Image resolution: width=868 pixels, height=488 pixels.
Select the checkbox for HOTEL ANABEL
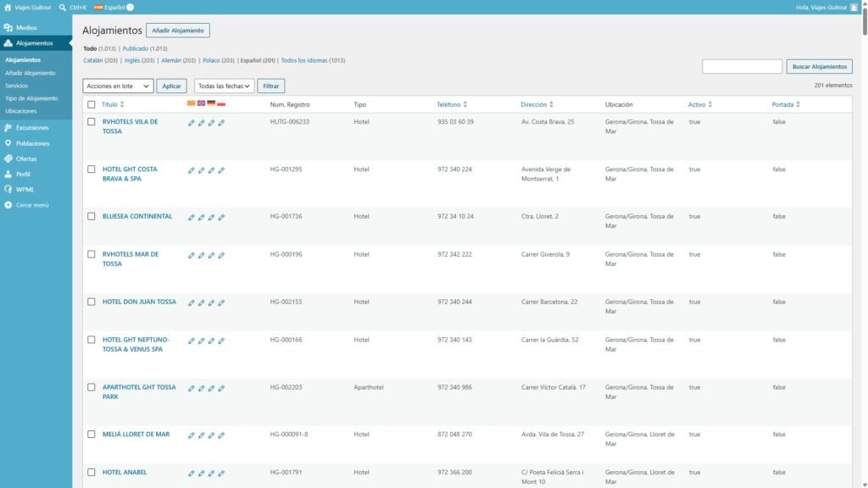(x=92, y=473)
